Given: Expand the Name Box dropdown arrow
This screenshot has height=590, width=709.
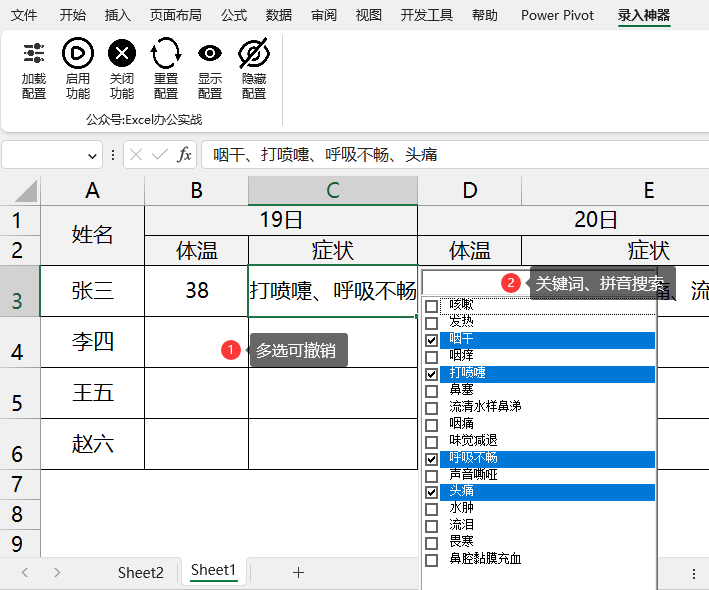Looking at the screenshot, I should point(92,156).
